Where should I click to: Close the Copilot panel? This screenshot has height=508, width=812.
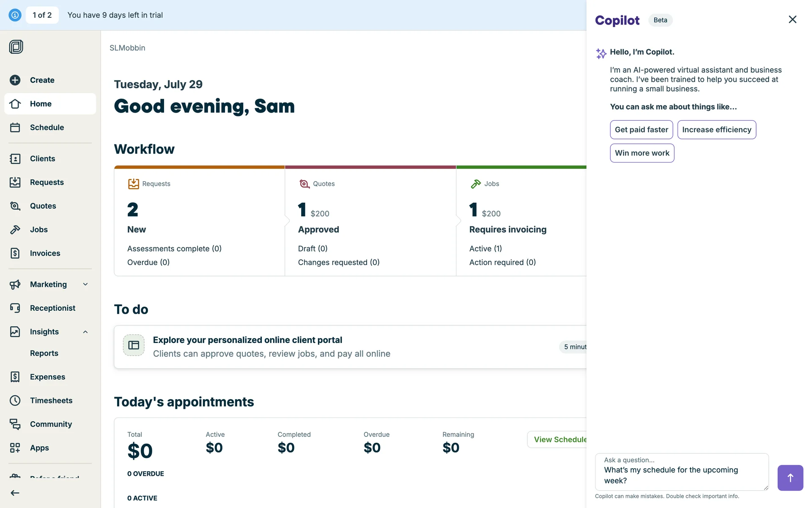(x=792, y=19)
